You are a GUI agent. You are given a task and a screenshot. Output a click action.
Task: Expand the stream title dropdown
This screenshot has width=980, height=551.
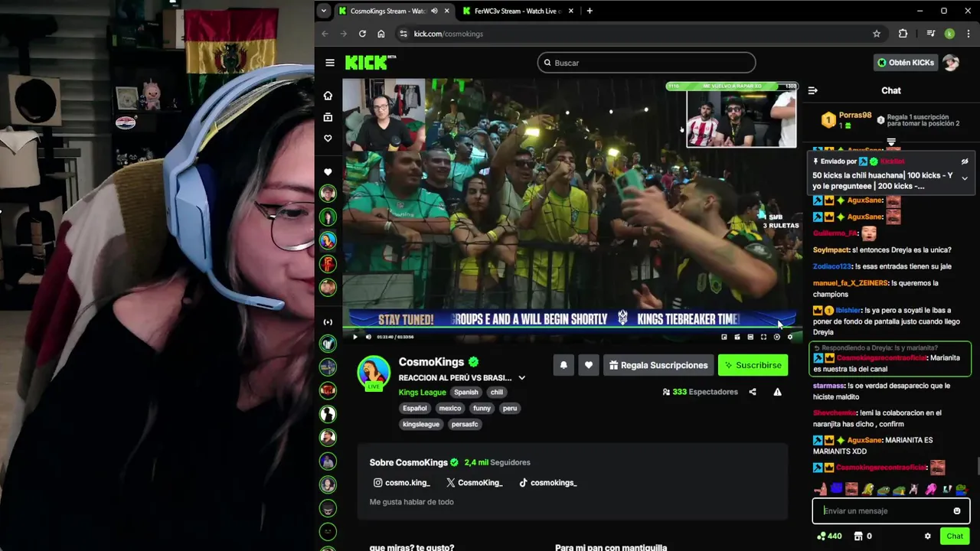click(x=521, y=377)
